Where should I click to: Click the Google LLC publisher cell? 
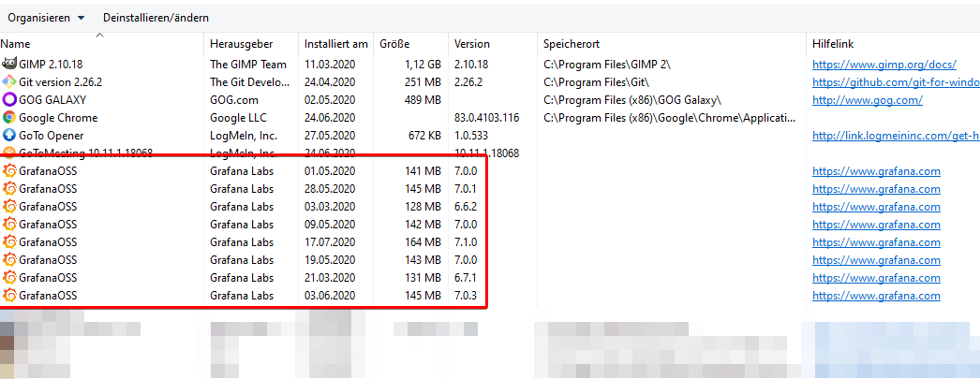[237, 117]
